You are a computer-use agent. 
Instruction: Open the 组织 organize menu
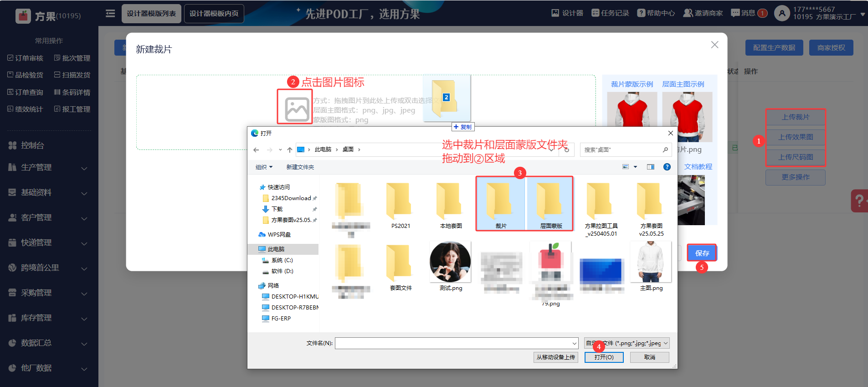point(264,167)
